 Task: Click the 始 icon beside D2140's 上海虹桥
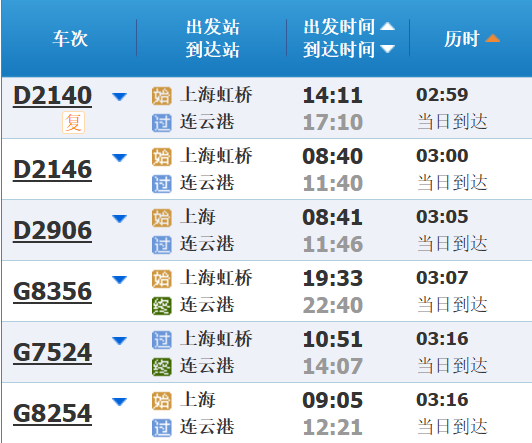tap(162, 96)
